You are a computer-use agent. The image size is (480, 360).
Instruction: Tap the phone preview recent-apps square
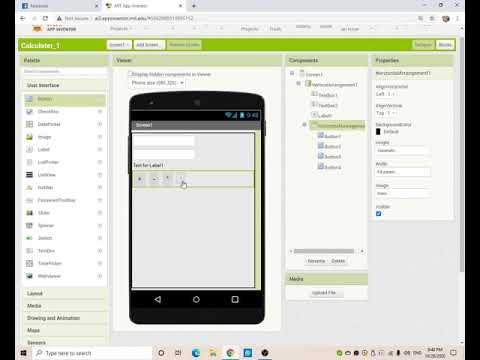coord(235,299)
